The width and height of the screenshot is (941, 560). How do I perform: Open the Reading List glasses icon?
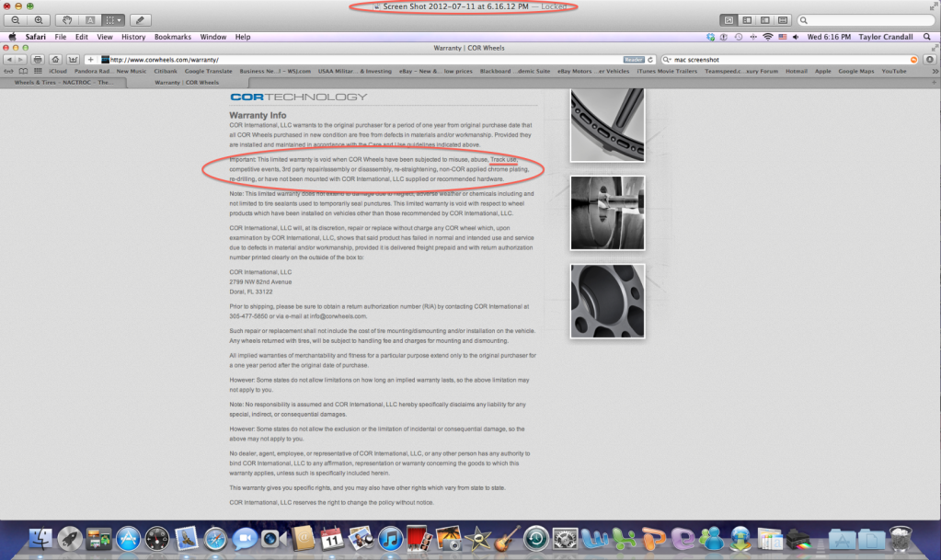[8, 71]
